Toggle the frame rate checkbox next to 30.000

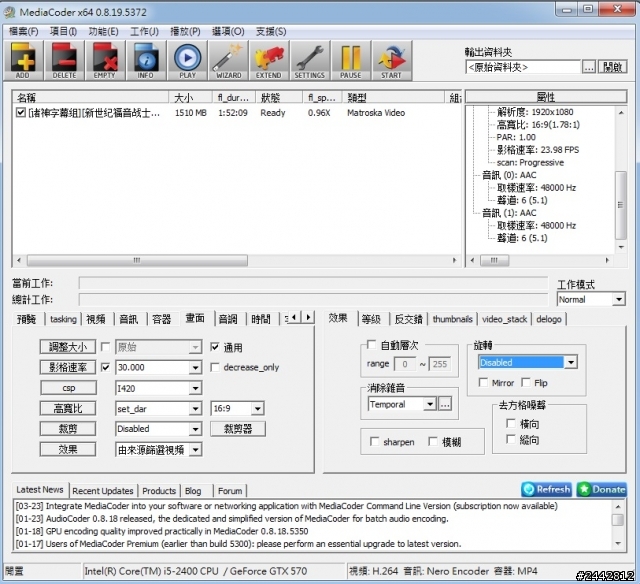coord(105,367)
